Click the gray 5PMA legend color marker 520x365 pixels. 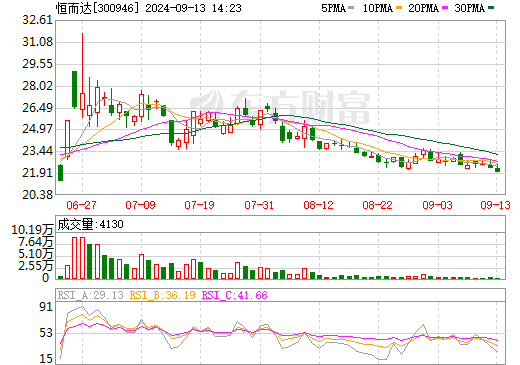coord(351,8)
